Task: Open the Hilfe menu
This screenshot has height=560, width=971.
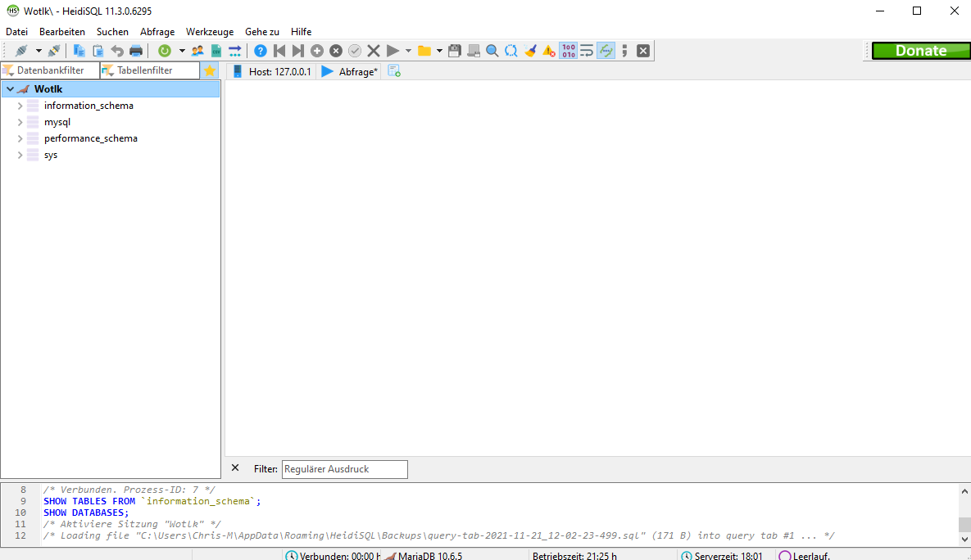Action: 301,32
